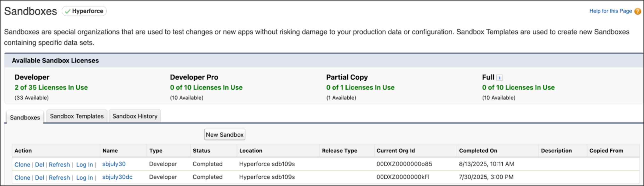This screenshot has width=644, height=186.
Task: Click the "(33 Available)" text
Action: 32,98
